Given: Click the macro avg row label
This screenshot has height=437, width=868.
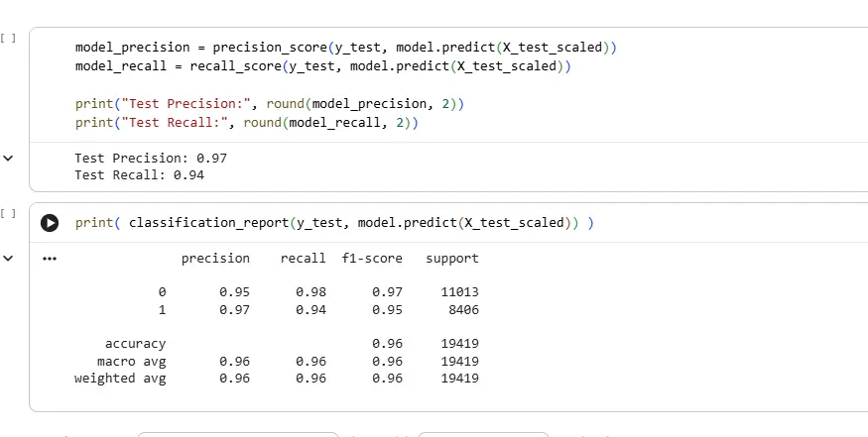Looking at the screenshot, I should (131, 362).
